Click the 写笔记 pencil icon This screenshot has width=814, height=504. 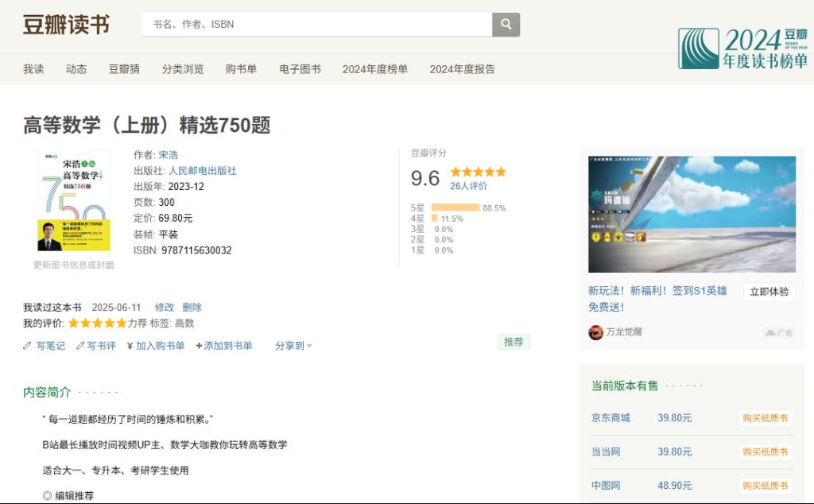click(x=27, y=346)
